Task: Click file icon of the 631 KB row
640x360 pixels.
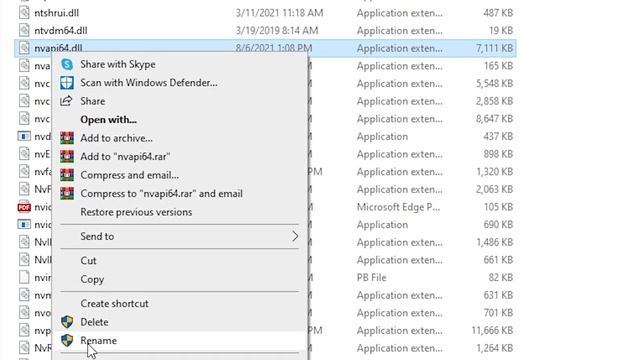Action: [24, 295]
